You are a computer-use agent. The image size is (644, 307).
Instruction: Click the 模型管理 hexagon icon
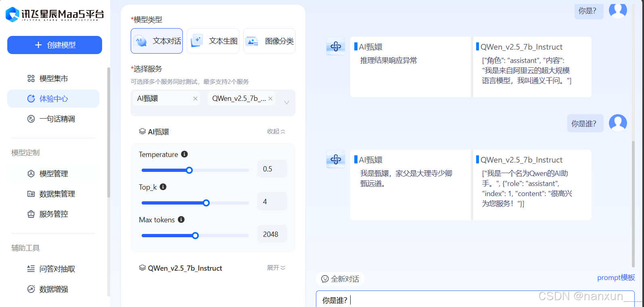tap(31, 173)
